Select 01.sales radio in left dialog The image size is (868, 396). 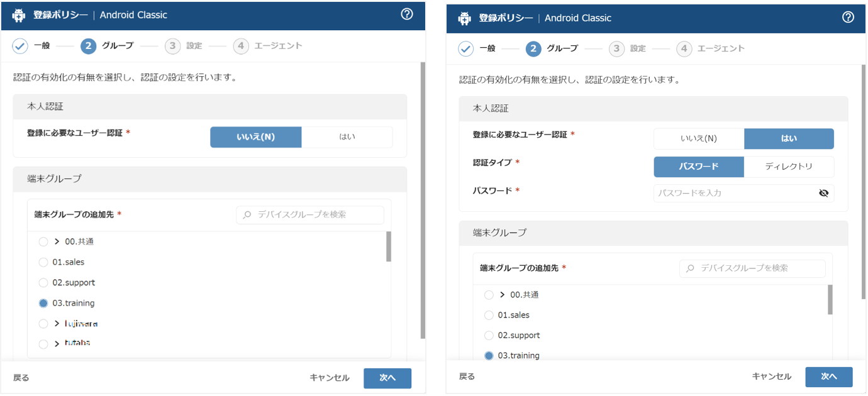pyautogui.click(x=43, y=262)
